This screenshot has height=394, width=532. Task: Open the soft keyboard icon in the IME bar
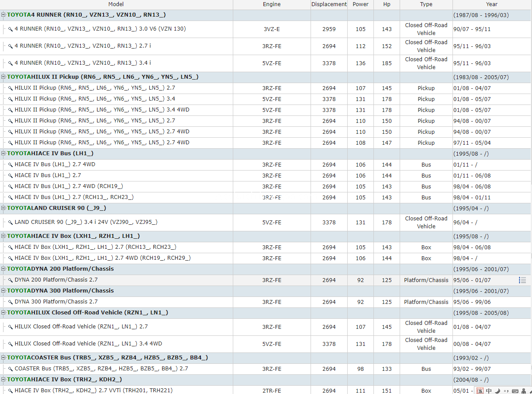click(x=515, y=391)
